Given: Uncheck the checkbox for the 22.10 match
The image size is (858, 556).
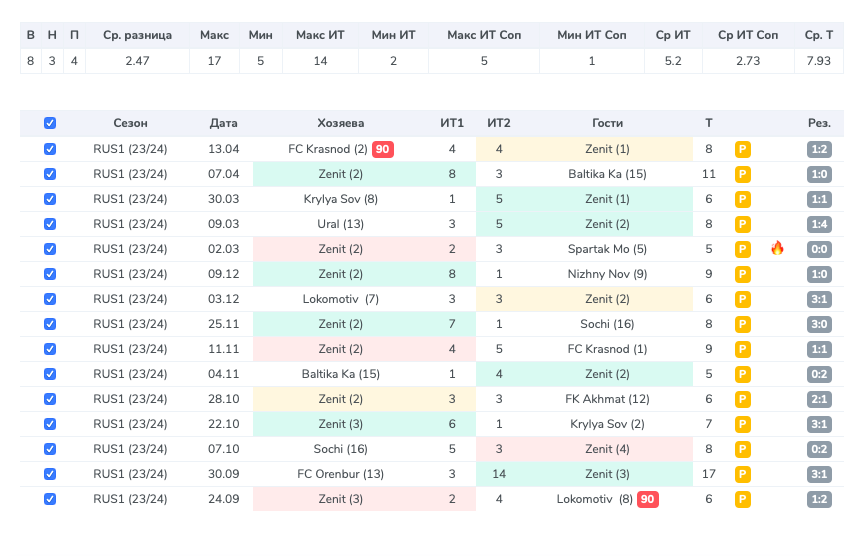Looking at the screenshot, I should click(x=50, y=424).
